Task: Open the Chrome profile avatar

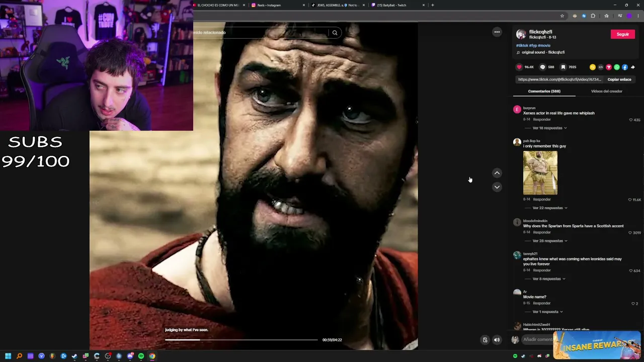Action: (x=629, y=16)
